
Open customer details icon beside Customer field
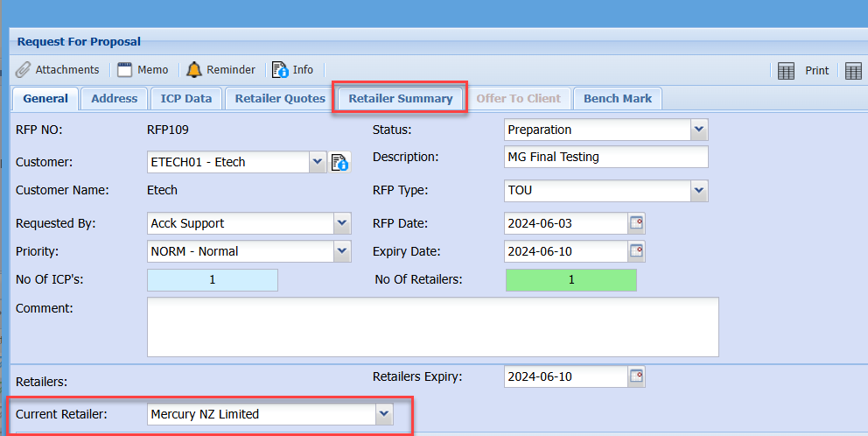[339, 162]
